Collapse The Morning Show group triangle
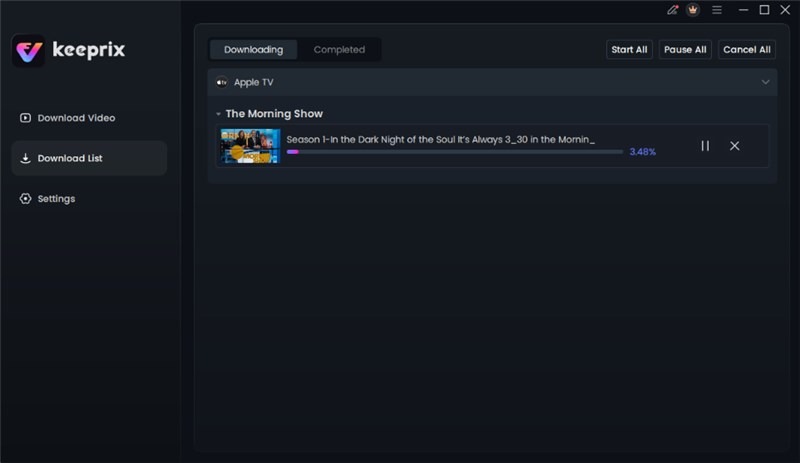This screenshot has height=463, width=800. tap(219, 114)
